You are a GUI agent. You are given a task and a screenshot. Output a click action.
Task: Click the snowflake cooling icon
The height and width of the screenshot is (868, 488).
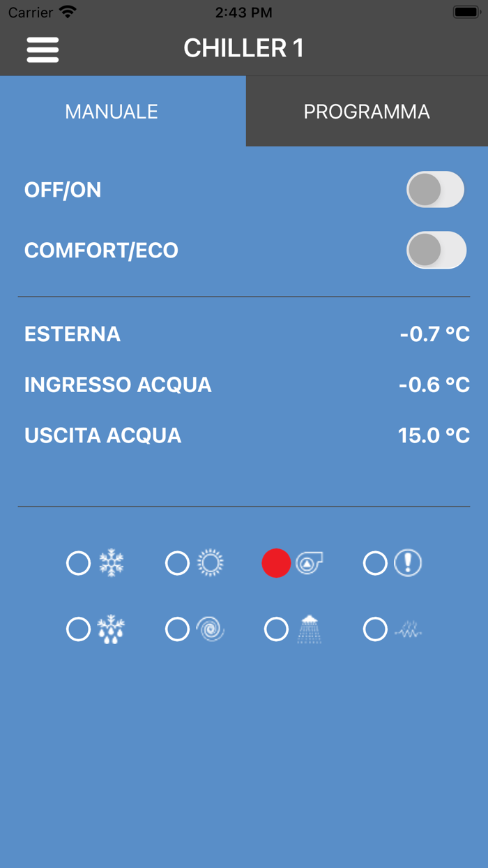point(112,562)
